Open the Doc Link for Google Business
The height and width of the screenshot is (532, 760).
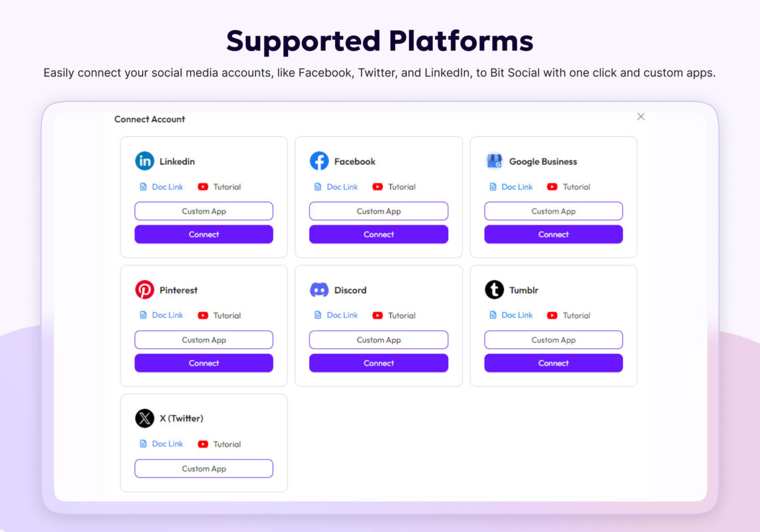517,187
